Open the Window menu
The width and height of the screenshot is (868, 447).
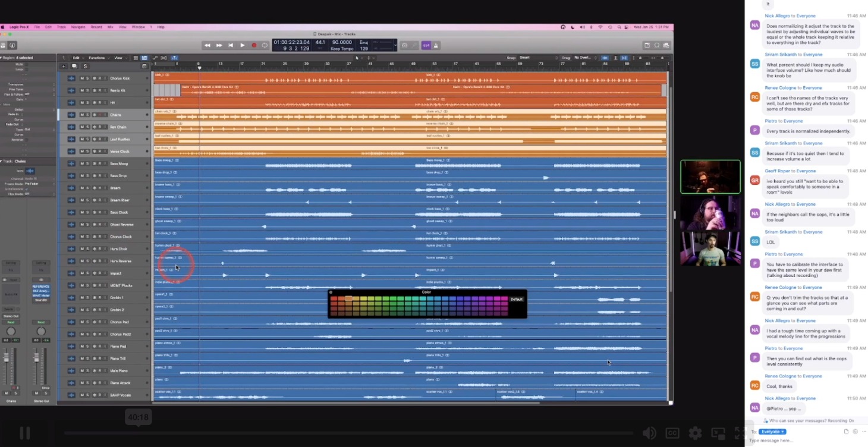[x=138, y=27]
